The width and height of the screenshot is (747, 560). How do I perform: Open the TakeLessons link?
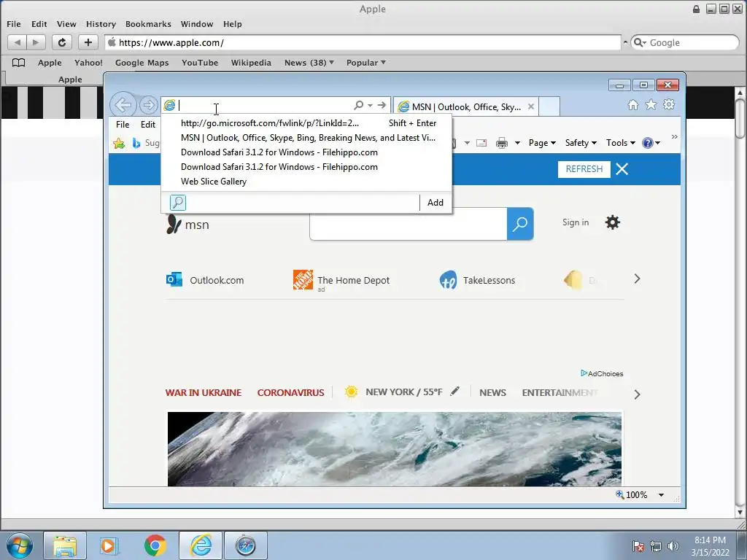click(x=477, y=280)
